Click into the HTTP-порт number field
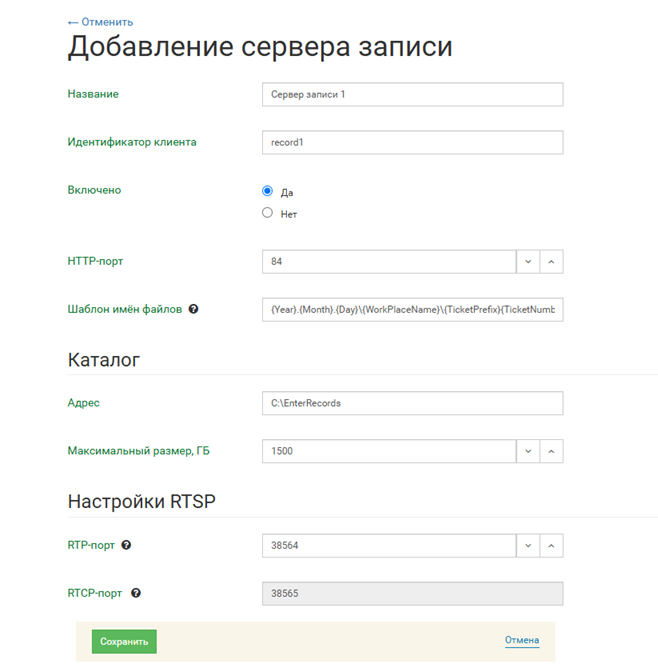The height and width of the screenshot is (668, 658). coord(389,262)
